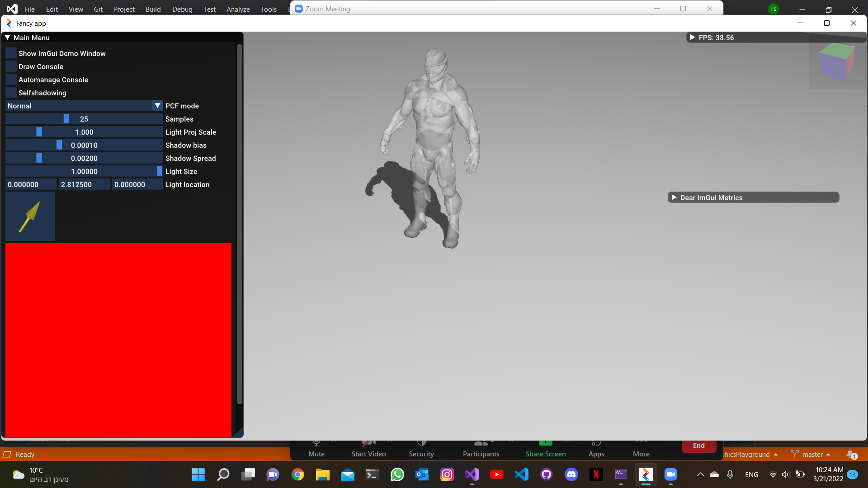Open WhatsApp from the taskbar

pyautogui.click(x=397, y=474)
